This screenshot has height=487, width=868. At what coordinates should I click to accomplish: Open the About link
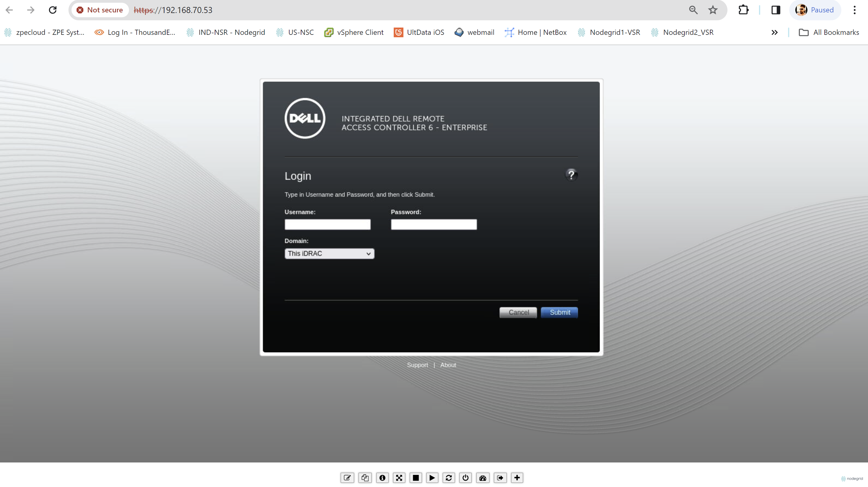pyautogui.click(x=448, y=365)
